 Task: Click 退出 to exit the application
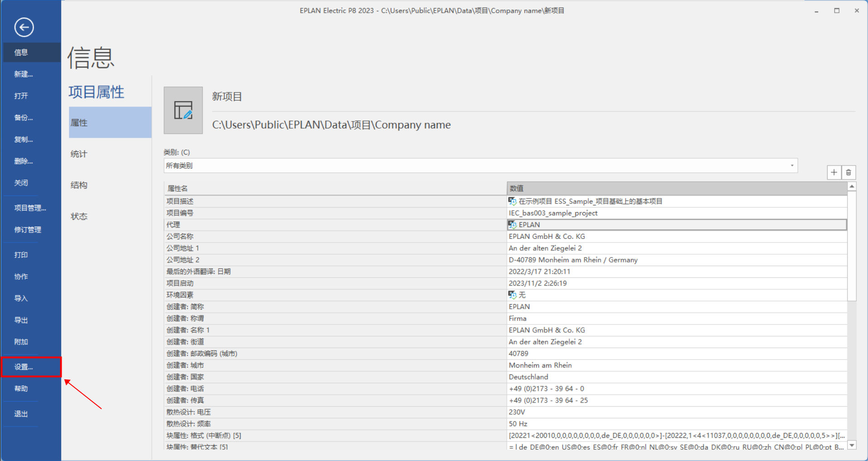tap(21, 413)
